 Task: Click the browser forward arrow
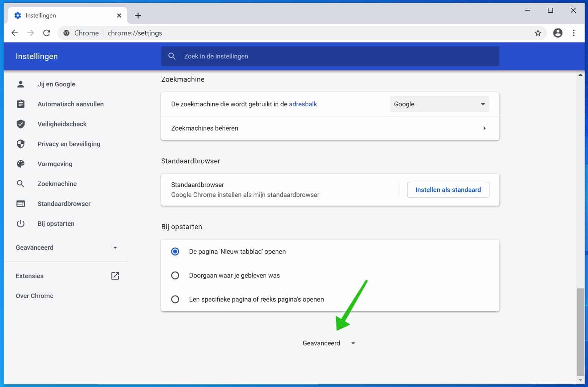click(x=31, y=33)
